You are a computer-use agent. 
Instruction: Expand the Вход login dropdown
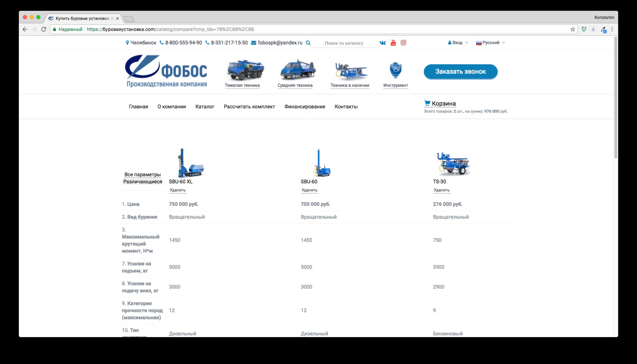(458, 43)
